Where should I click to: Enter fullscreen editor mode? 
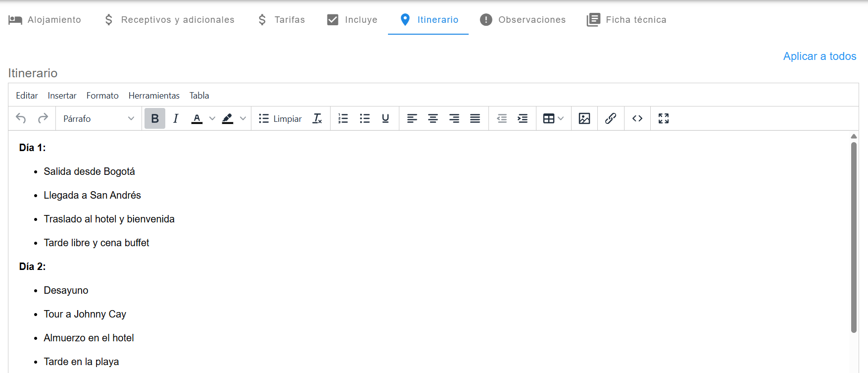pyautogui.click(x=663, y=118)
